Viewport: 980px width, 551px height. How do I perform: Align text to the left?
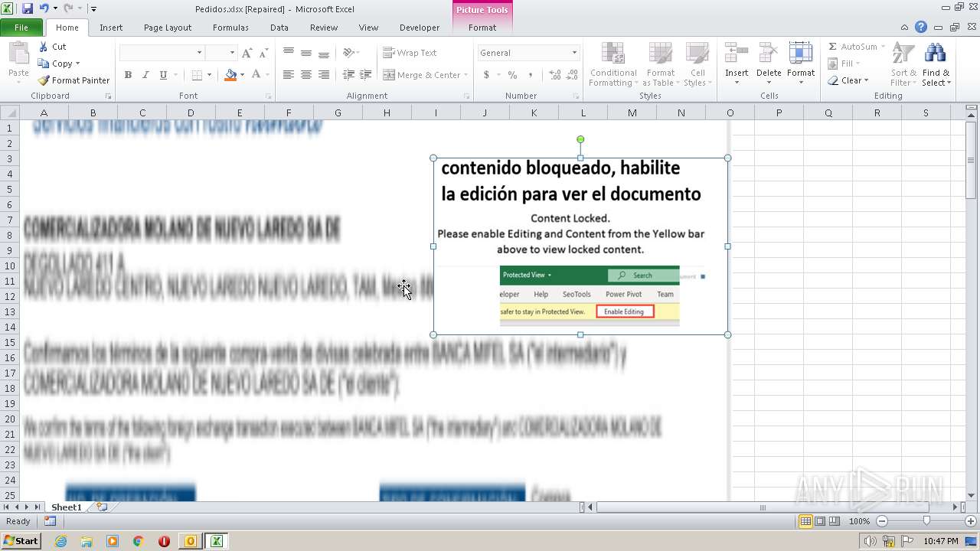[x=288, y=75]
